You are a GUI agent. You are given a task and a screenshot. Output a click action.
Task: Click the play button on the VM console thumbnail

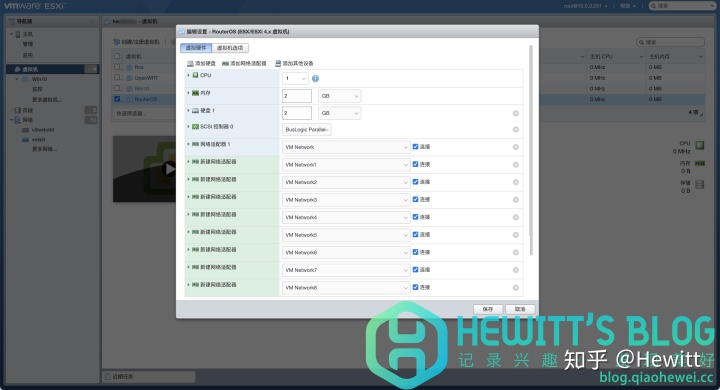169,169
